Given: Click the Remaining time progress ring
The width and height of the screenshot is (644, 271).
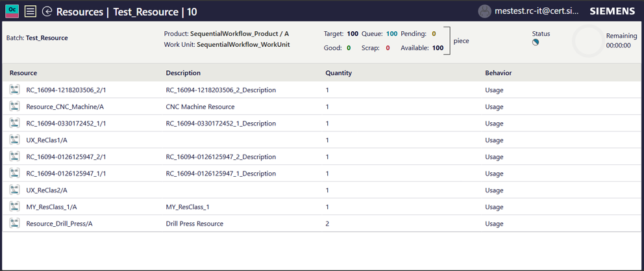Looking at the screenshot, I should tap(588, 41).
